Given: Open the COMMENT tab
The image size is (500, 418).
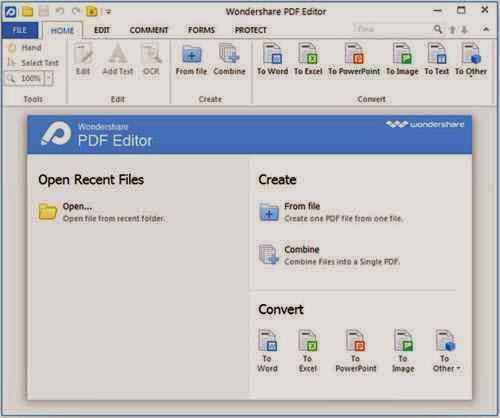Looking at the screenshot, I should pyautogui.click(x=149, y=30).
